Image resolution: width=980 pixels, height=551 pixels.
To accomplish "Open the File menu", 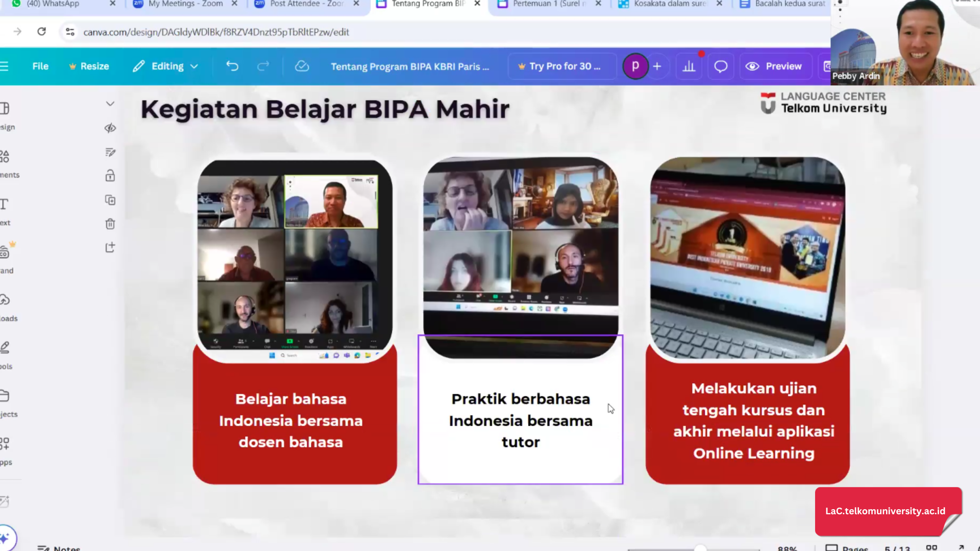I will (x=40, y=66).
